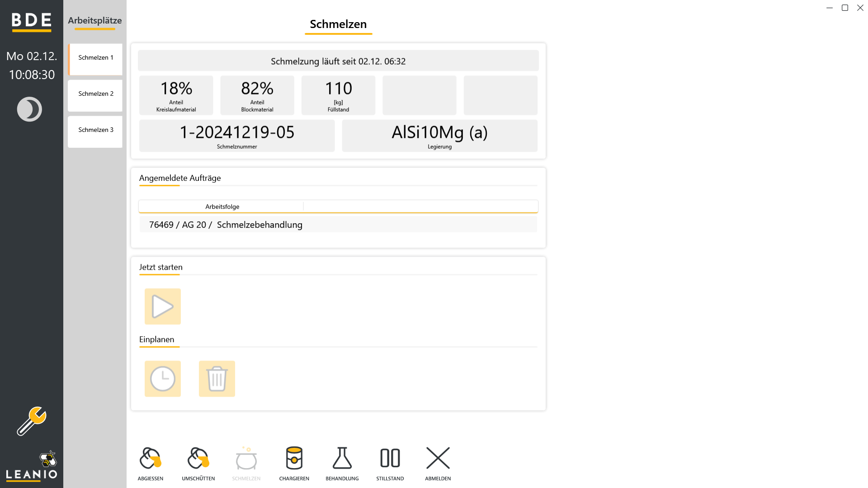Click the 82% Anteil Blockmaterial tile

(x=257, y=95)
